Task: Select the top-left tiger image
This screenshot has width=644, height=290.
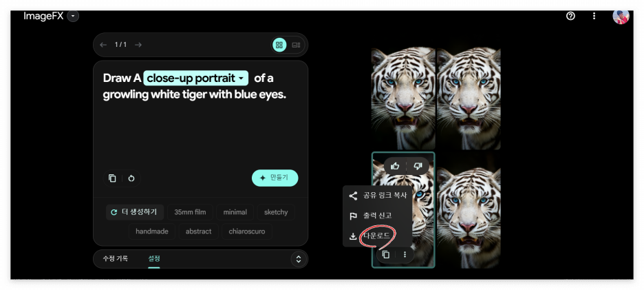Action: pyautogui.click(x=403, y=99)
